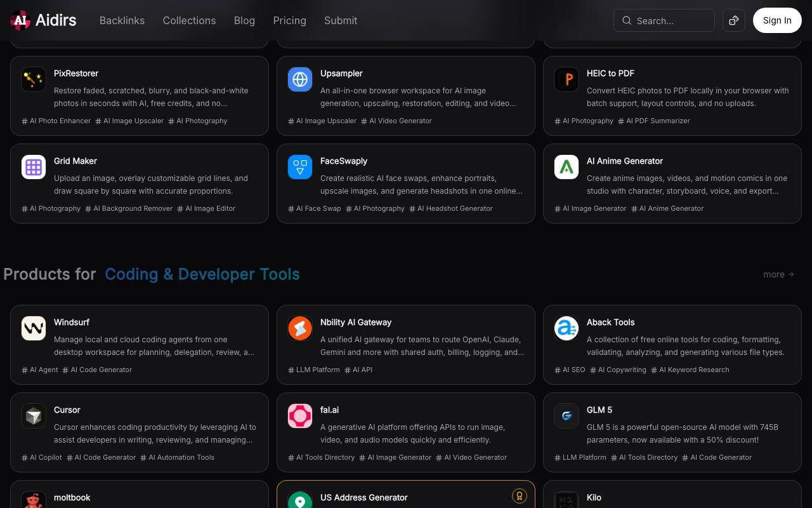Open the Aback Tools icon
The width and height of the screenshot is (812, 508).
point(566,328)
